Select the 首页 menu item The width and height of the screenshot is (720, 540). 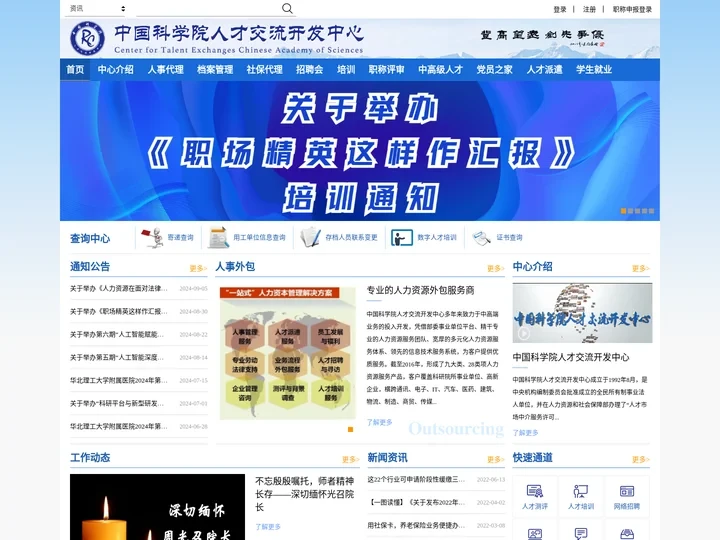(x=75, y=70)
